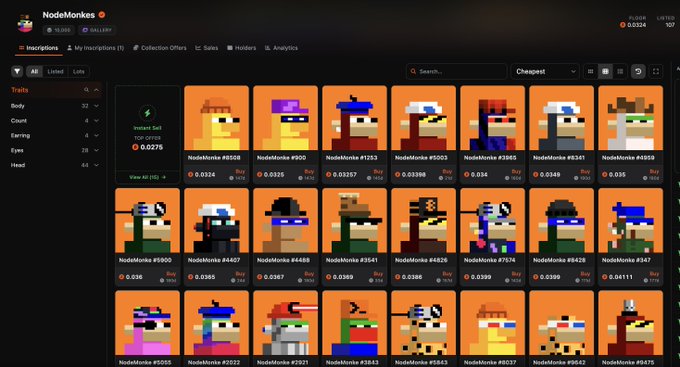The height and width of the screenshot is (367, 680).
Task: Click View All (15) offers link
Action: click(147, 177)
